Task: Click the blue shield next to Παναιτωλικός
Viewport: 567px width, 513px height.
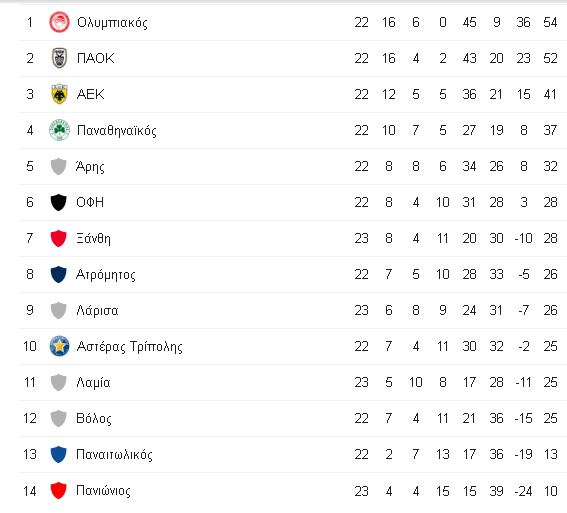Action: pos(58,454)
